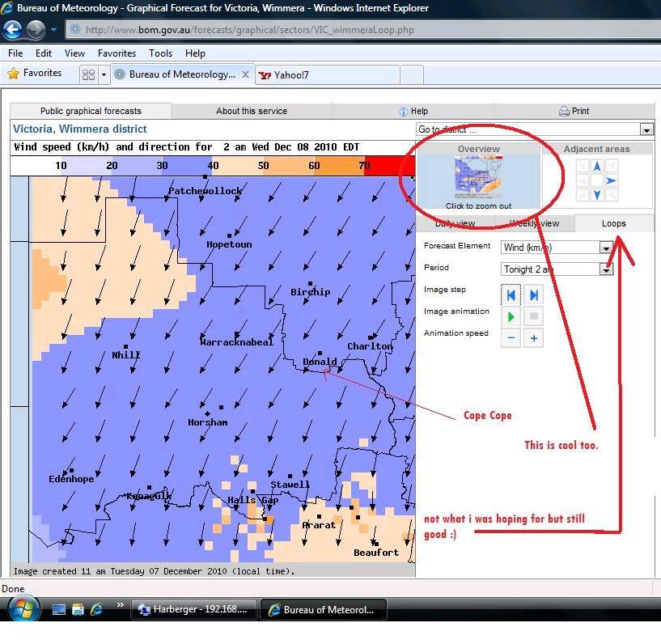Open the Quick Tabs grid icon
Image resolution: width=661 pixels, height=644 pixels.
tap(88, 74)
